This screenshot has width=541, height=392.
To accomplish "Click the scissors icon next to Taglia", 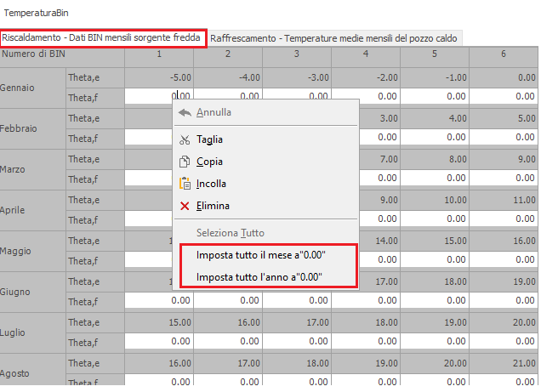I will 185,139.
